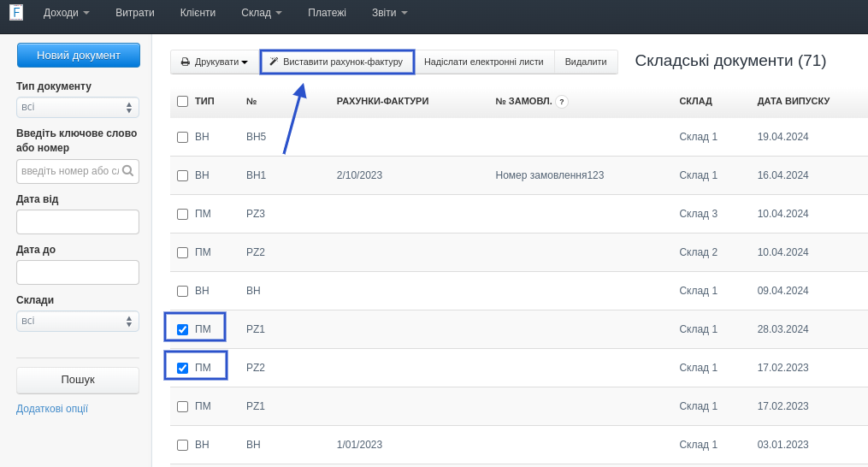Expand the Звіти menu
Viewport: 868px width, 467px height.
[389, 13]
